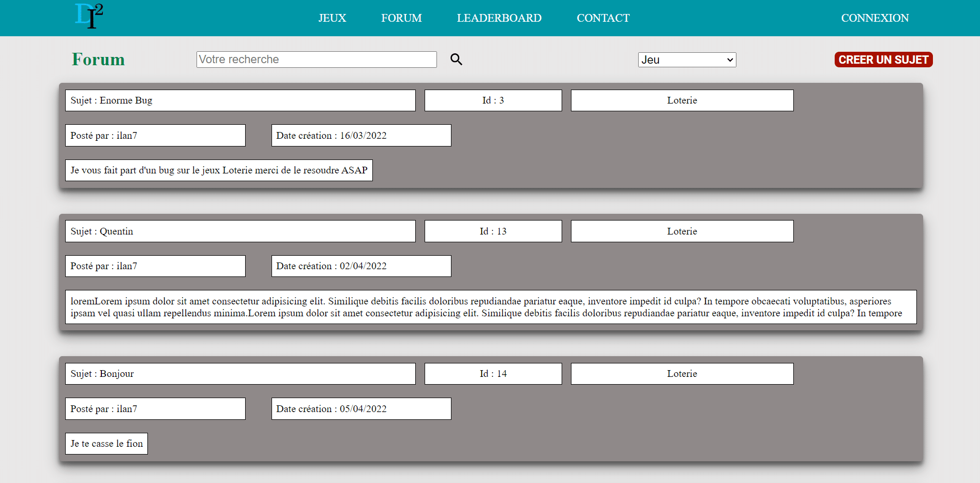Navigate to the LEADERBOARD page
Image resolution: width=980 pixels, height=483 pixels.
499,18
